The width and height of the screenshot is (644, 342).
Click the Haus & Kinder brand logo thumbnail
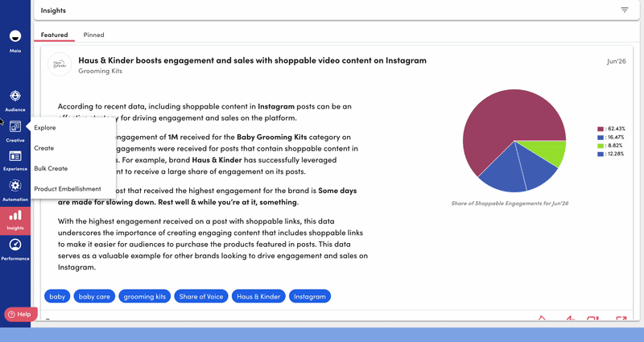pos(60,64)
